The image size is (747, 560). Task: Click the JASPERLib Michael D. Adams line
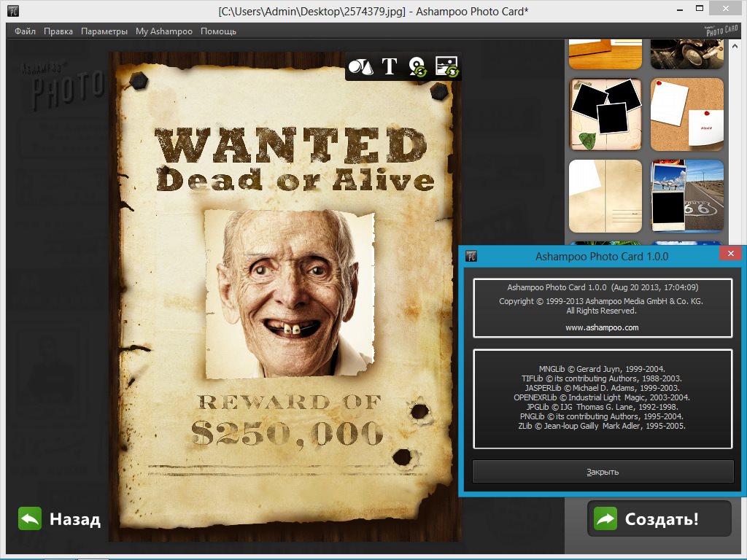pos(602,388)
